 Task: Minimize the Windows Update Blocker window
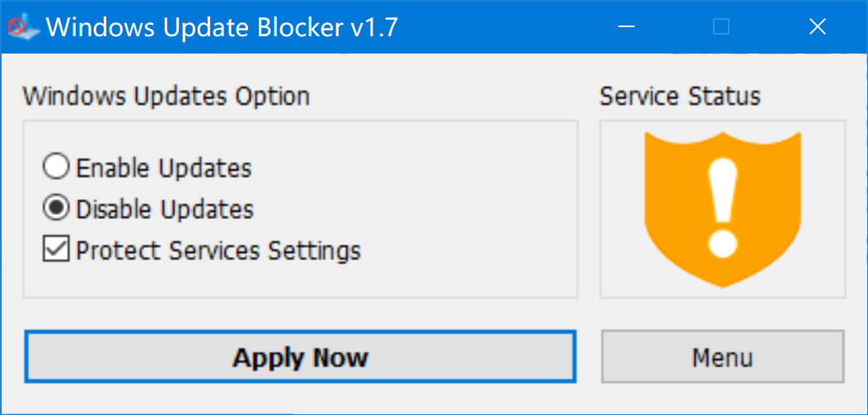626,27
